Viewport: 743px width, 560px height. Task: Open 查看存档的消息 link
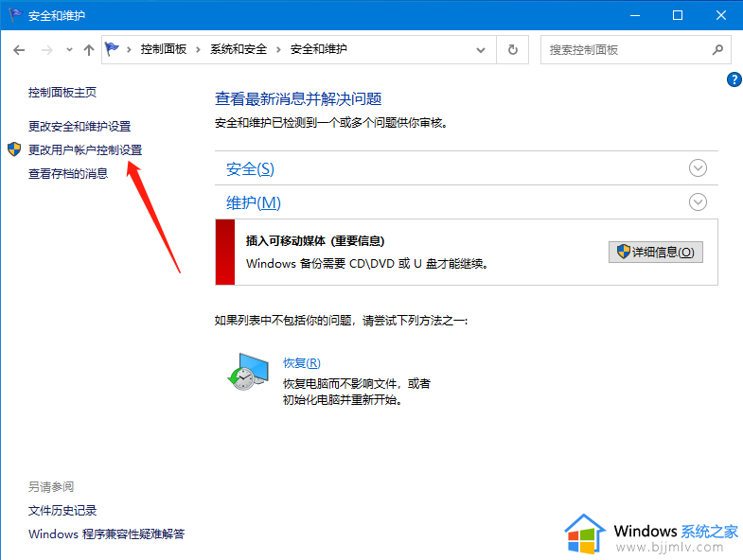pos(68,174)
